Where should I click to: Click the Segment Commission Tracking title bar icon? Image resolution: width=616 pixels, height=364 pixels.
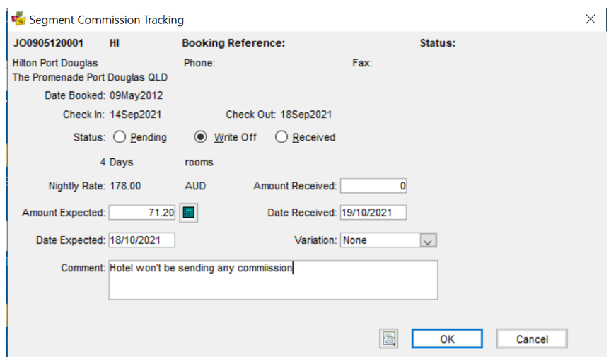[18, 19]
